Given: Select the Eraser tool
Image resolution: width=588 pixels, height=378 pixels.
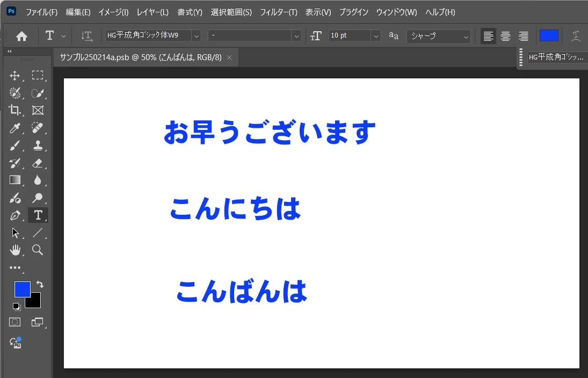Looking at the screenshot, I should 38,163.
